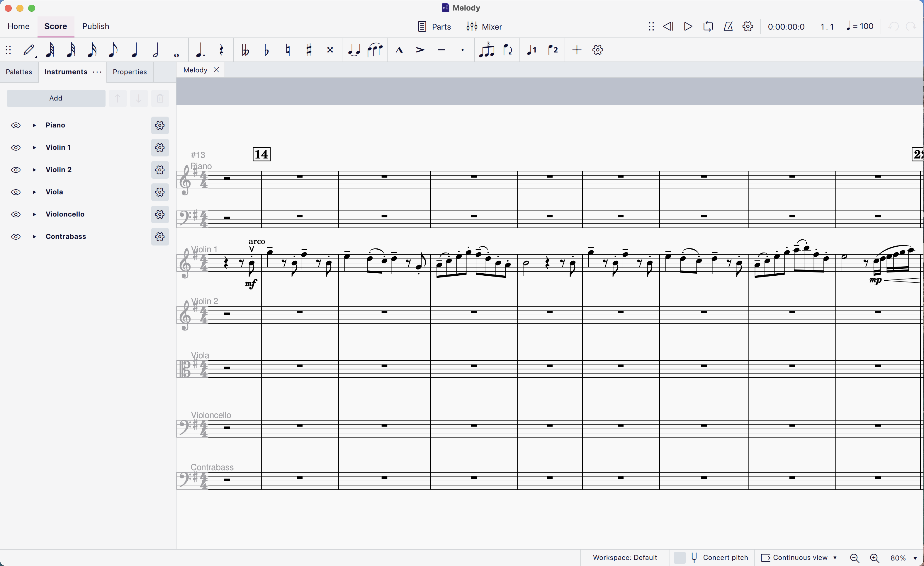924x566 pixels.
Task: Toggle the metronome icon
Action: click(728, 27)
